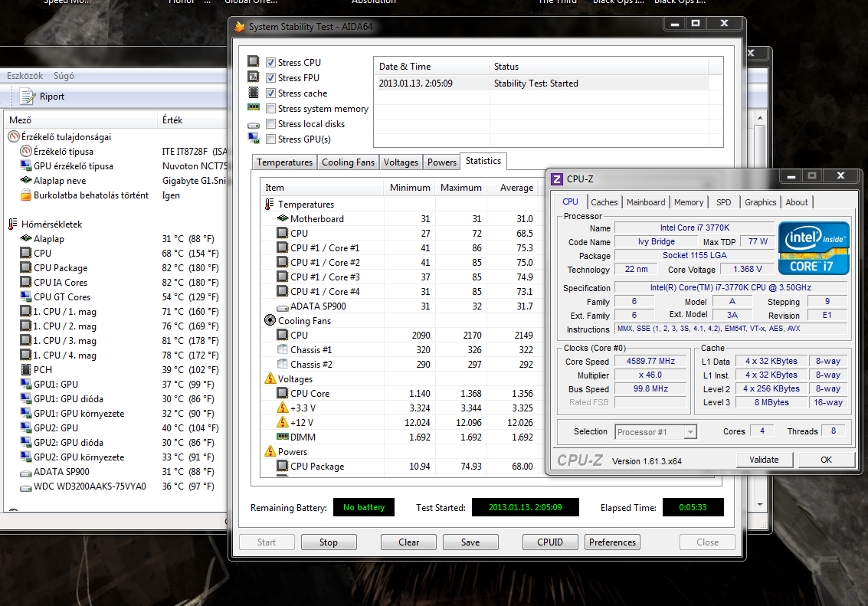The image size is (868, 606).
Task: Open the Súgó menu
Action: coord(64,76)
